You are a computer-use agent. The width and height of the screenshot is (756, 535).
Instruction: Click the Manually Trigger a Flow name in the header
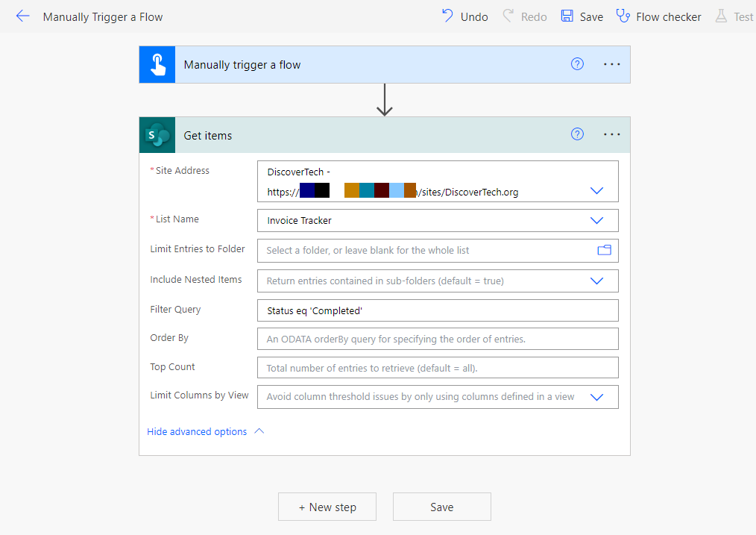(x=103, y=17)
